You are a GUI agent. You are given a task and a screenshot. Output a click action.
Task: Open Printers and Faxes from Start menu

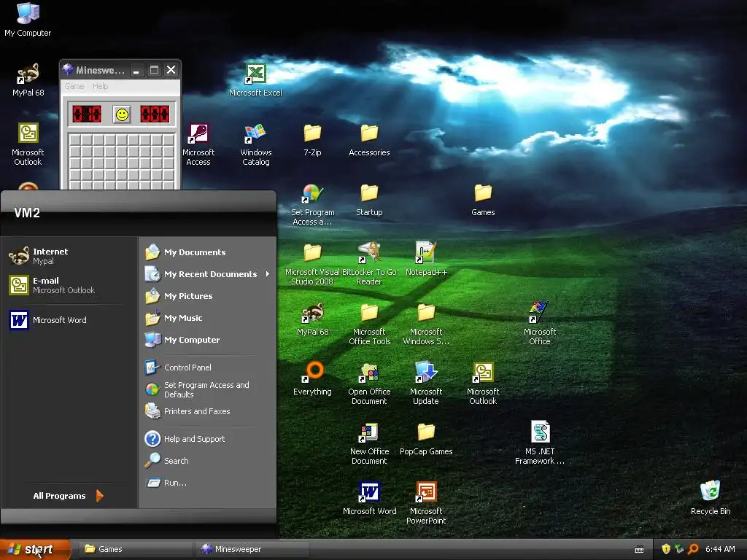[x=208, y=411]
